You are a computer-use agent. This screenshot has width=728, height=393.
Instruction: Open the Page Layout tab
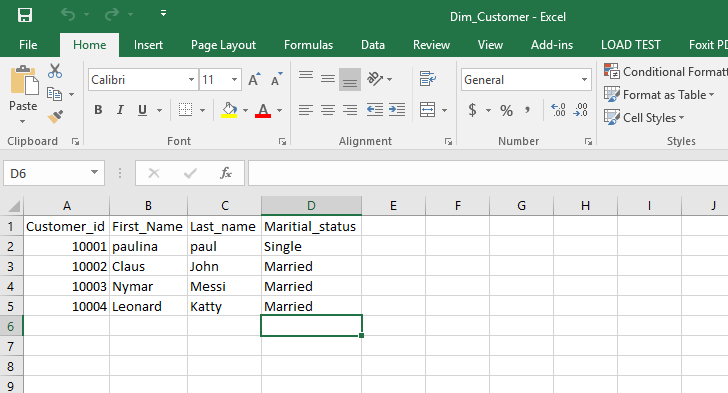point(223,45)
